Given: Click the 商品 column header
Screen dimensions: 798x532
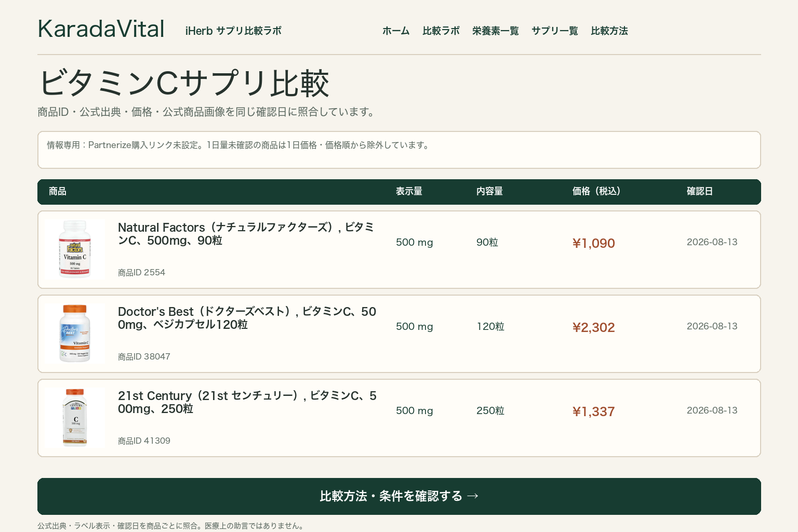Looking at the screenshot, I should pos(58,191).
